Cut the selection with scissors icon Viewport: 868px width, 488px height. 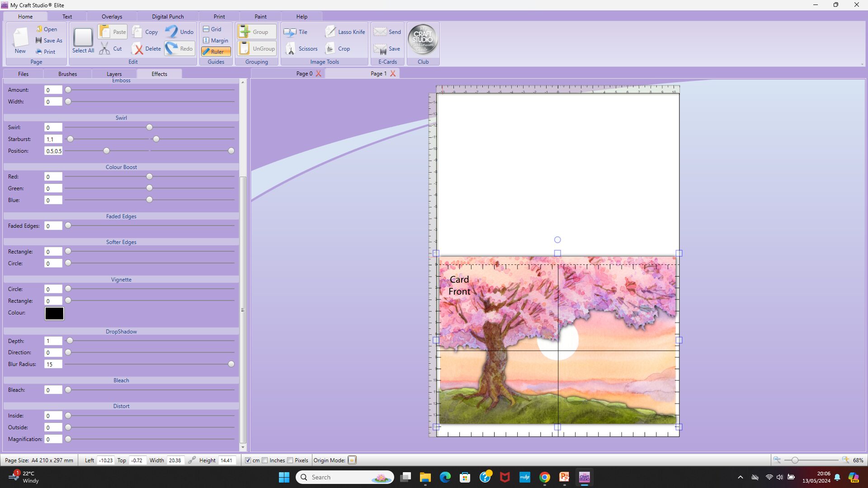(104, 48)
